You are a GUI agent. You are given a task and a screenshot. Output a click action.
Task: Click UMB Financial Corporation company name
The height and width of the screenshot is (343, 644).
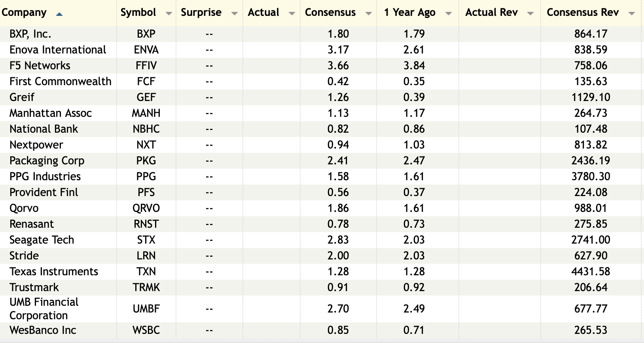pyautogui.click(x=44, y=309)
